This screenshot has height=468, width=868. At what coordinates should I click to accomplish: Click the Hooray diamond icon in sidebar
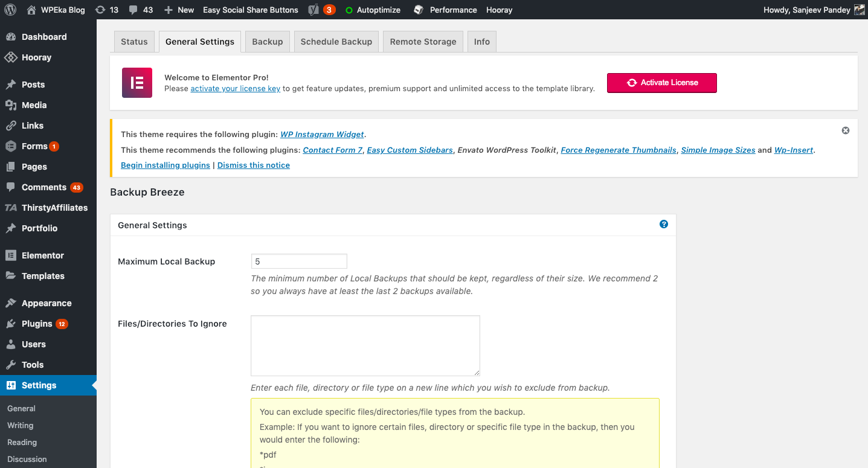point(11,57)
